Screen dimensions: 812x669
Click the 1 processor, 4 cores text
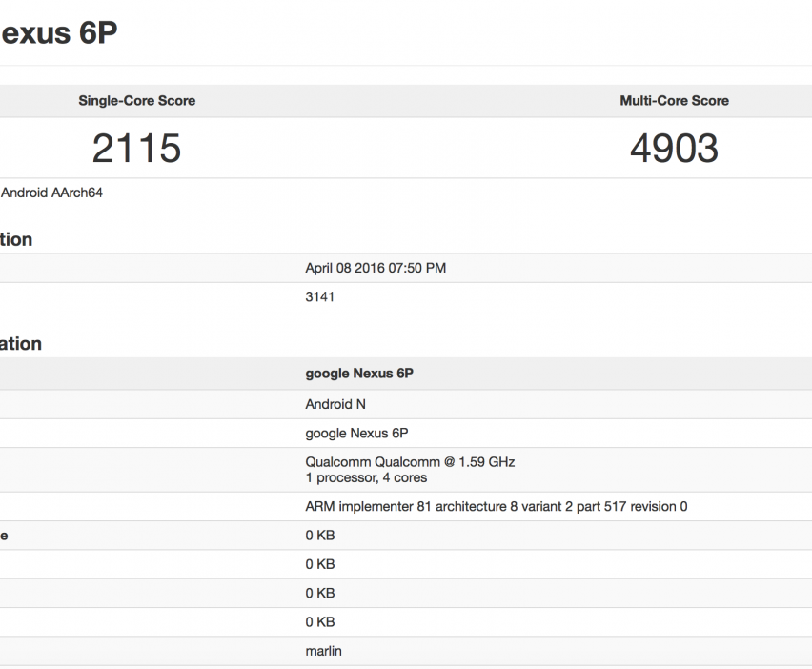tap(366, 477)
